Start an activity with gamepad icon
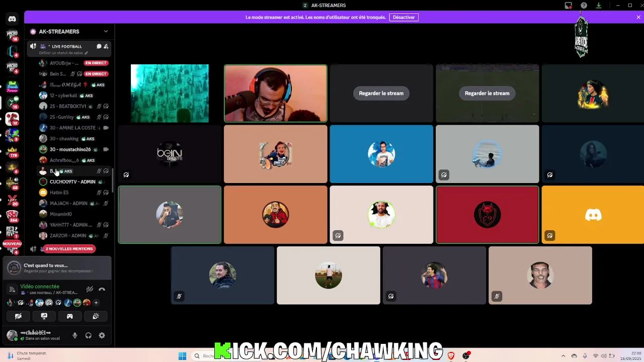Viewport: 644px width, 362px height. [70, 316]
